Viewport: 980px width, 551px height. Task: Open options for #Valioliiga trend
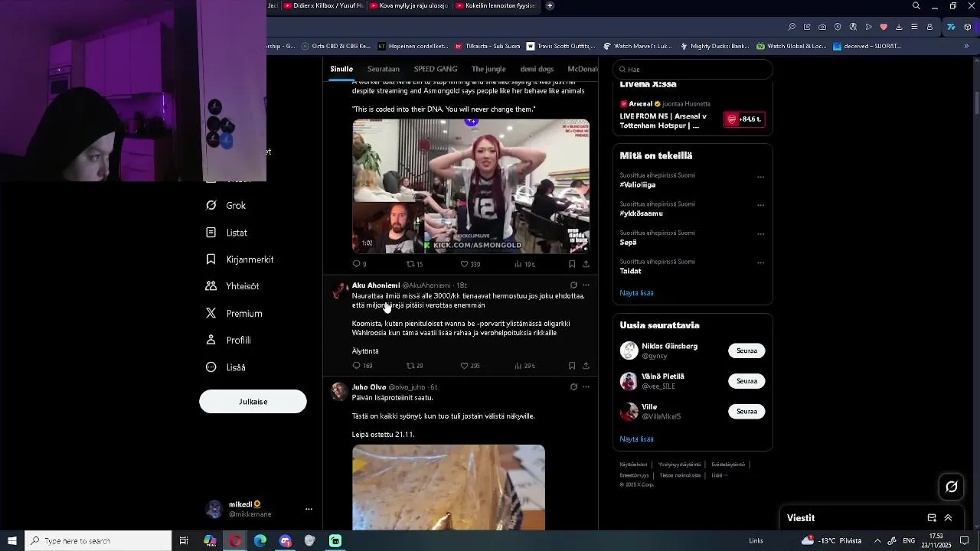(760, 177)
